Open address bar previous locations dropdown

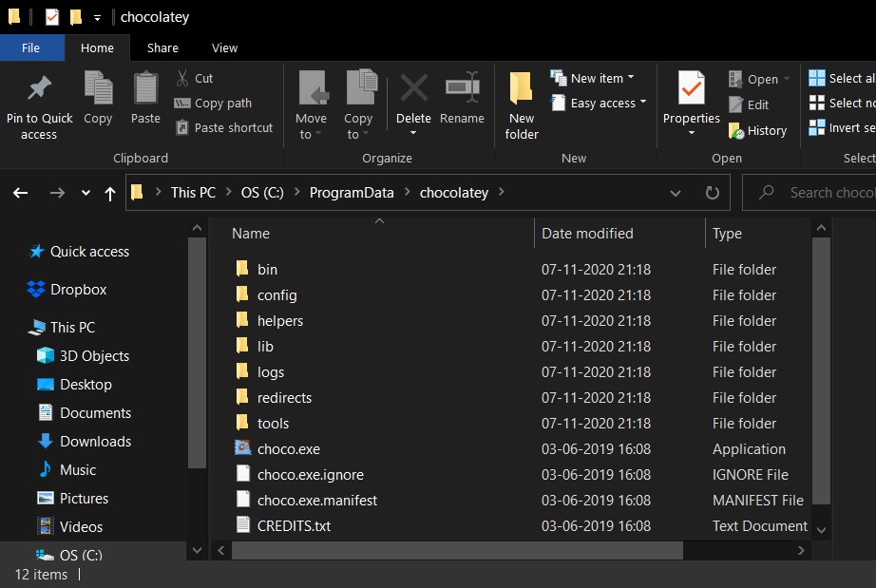pos(676,193)
